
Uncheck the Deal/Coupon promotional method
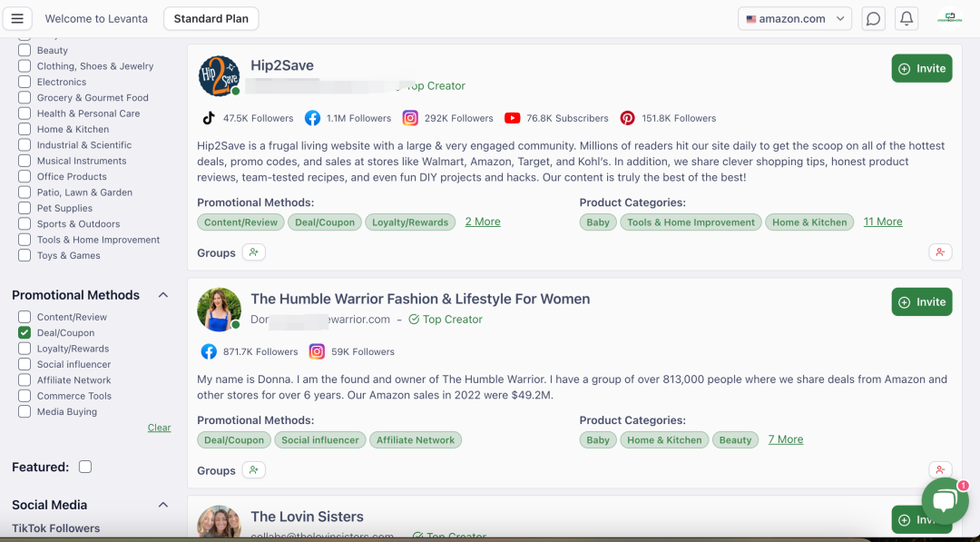point(24,332)
